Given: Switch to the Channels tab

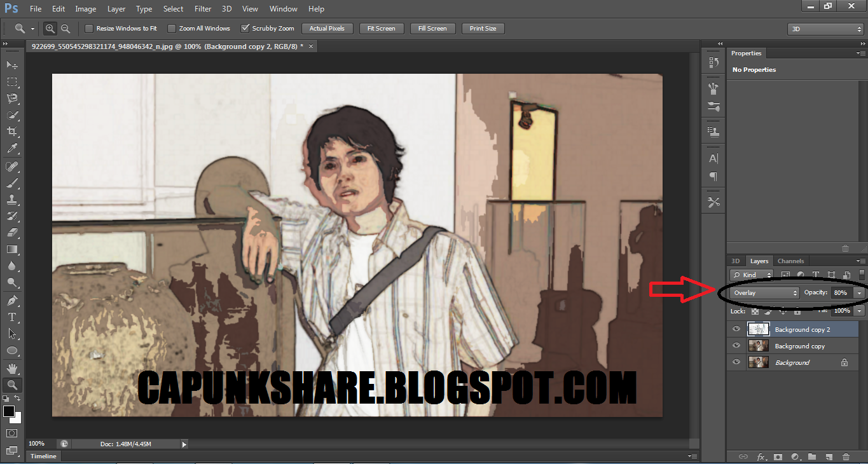Looking at the screenshot, I should [790, 261].
